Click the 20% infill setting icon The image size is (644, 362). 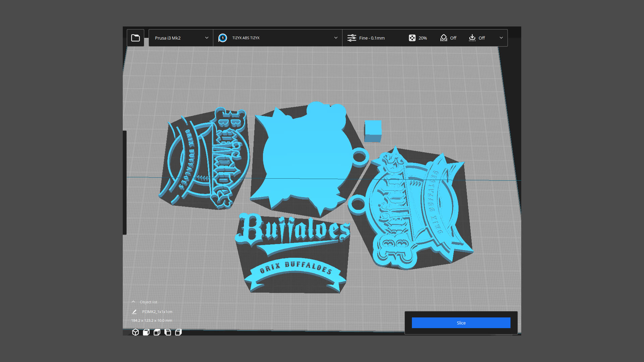(x=412, y=38)
